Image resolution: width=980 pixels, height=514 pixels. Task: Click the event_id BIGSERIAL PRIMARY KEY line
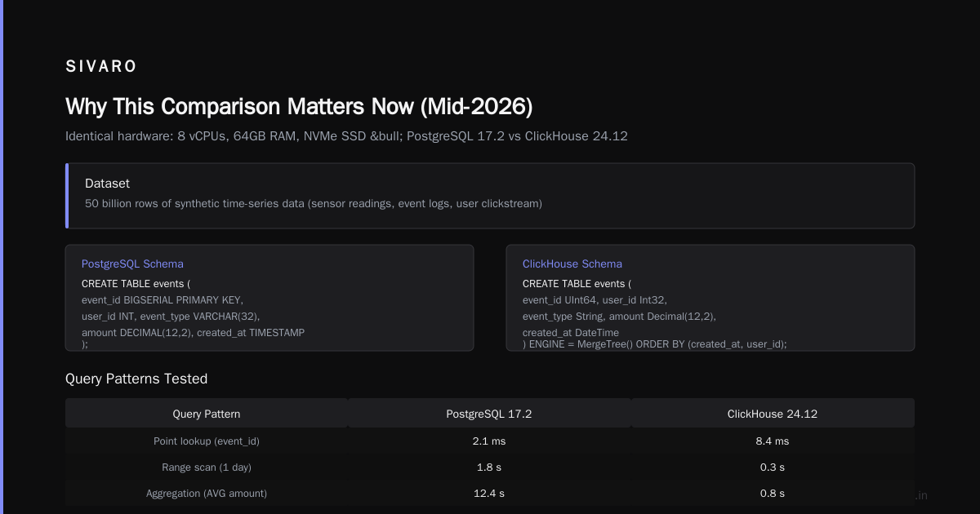(163, 299)
